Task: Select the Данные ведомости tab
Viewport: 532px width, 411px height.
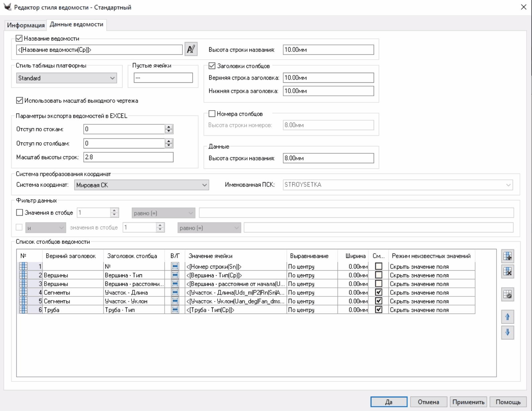Action: pos(76,24)
